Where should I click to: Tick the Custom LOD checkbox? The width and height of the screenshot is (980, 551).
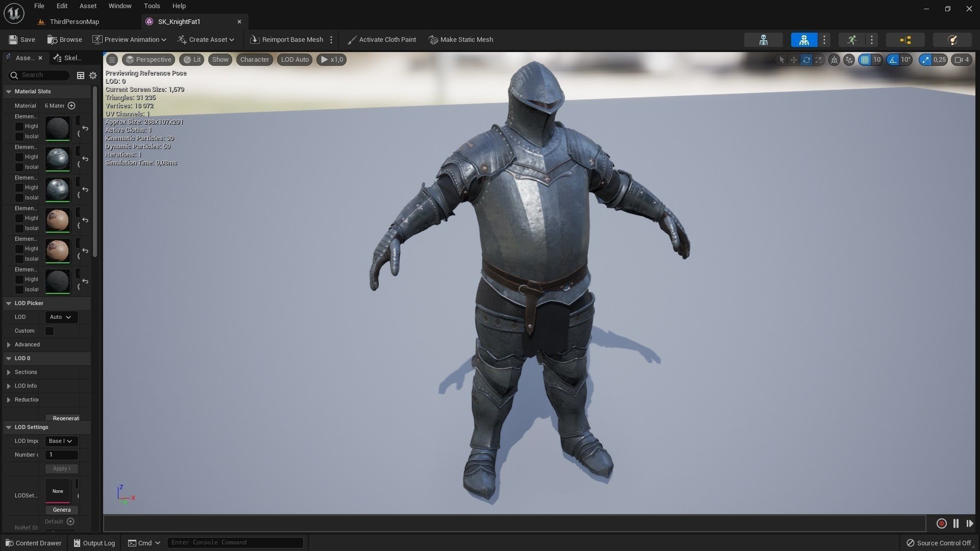[50, 331]
